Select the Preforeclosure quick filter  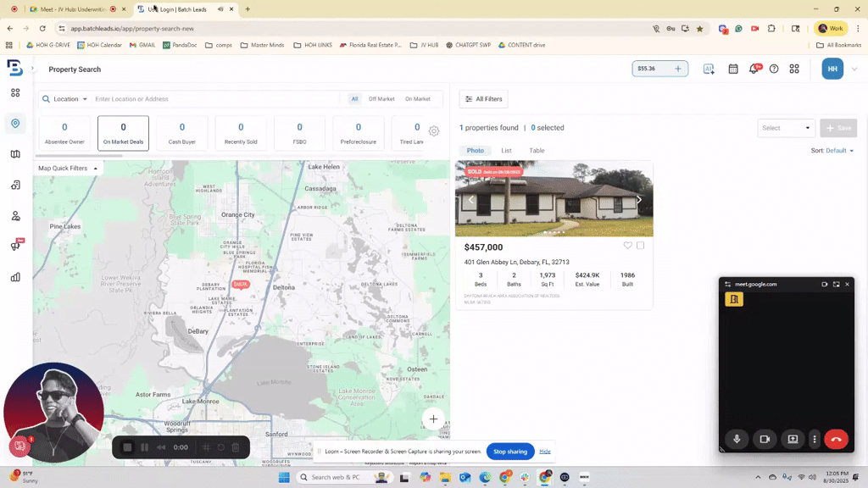tap(359, 133)
